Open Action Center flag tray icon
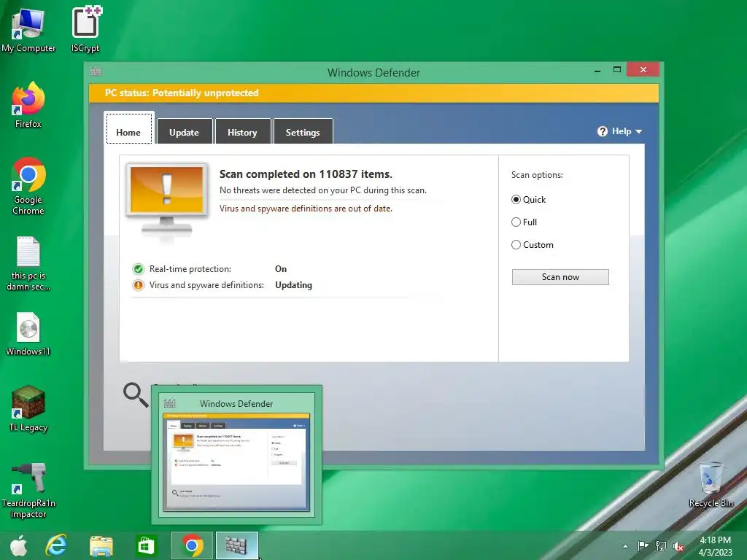Screen dimensions: 747x560 coord(643,546)
